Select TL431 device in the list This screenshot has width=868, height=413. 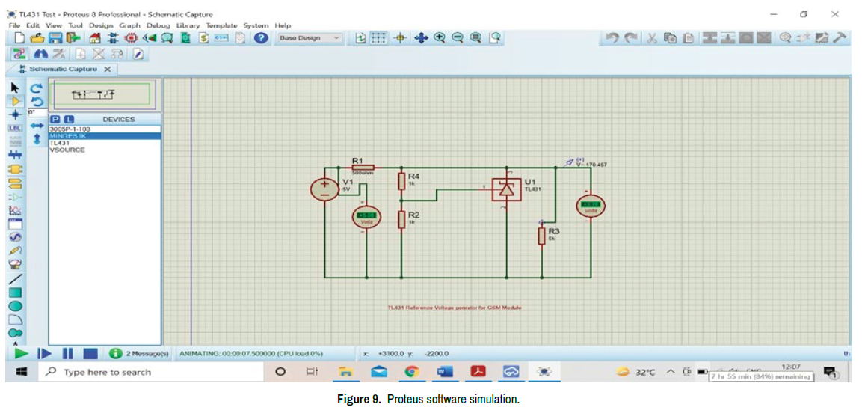click(x=58, y=143)
